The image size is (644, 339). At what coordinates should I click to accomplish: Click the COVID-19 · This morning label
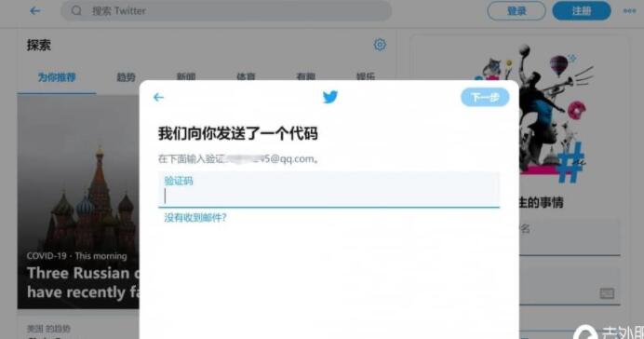click(77, 256)
